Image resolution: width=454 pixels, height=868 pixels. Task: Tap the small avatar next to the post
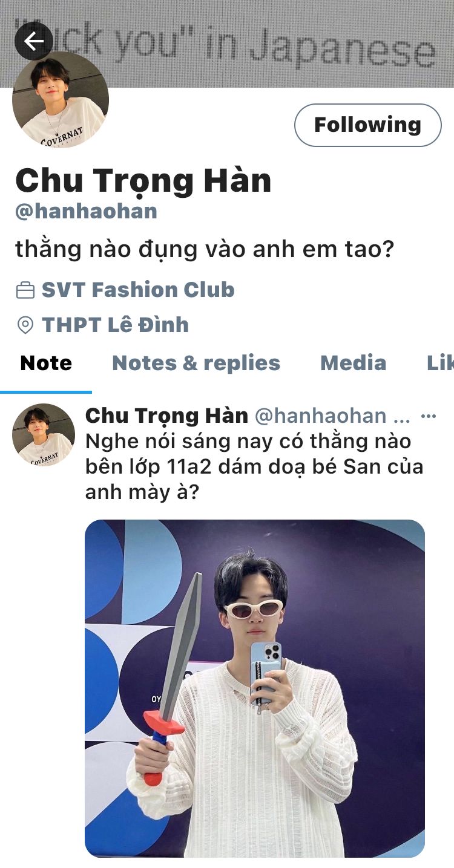tap(44, 435)
